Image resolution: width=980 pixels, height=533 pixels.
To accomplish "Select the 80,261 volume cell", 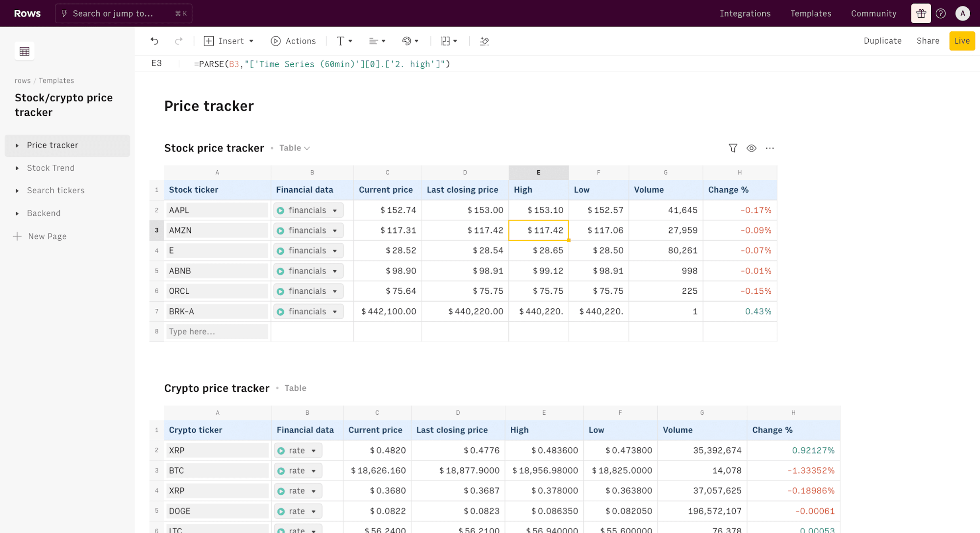I will coord(666,251).
